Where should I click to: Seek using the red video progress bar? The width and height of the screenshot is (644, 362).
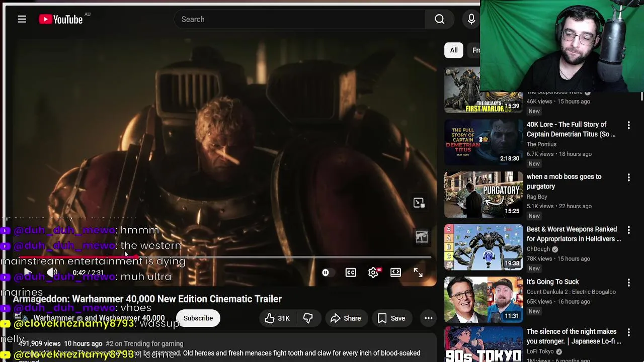224,257
